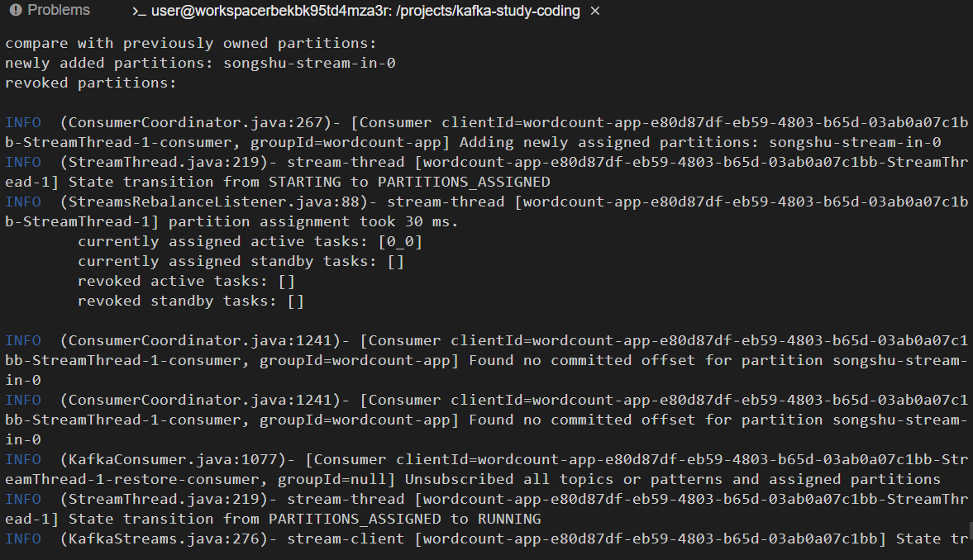Click 'Unsubscribed all topics or patterns' text
973x560 pixels.
tap(564, 479)
